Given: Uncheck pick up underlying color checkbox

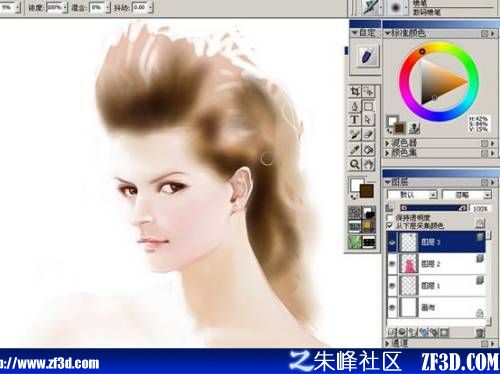Looking at the screenshot, I should tap(390, 226).
